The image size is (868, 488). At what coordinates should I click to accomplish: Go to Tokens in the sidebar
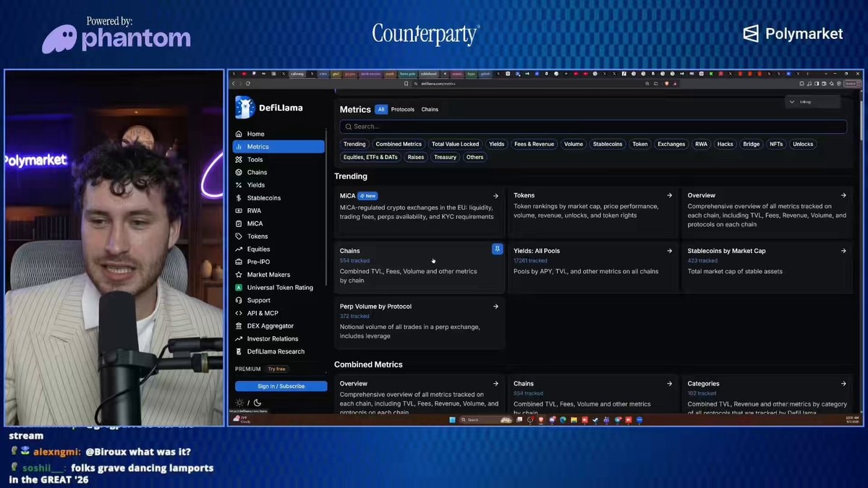pyautogui.click(x=278, y=236)
